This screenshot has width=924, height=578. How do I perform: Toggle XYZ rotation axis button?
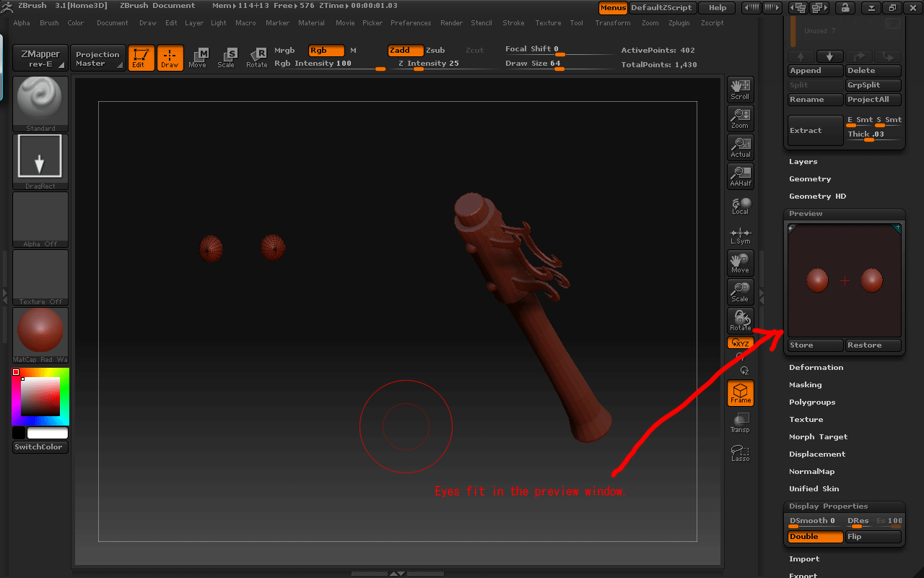[740, 343]
